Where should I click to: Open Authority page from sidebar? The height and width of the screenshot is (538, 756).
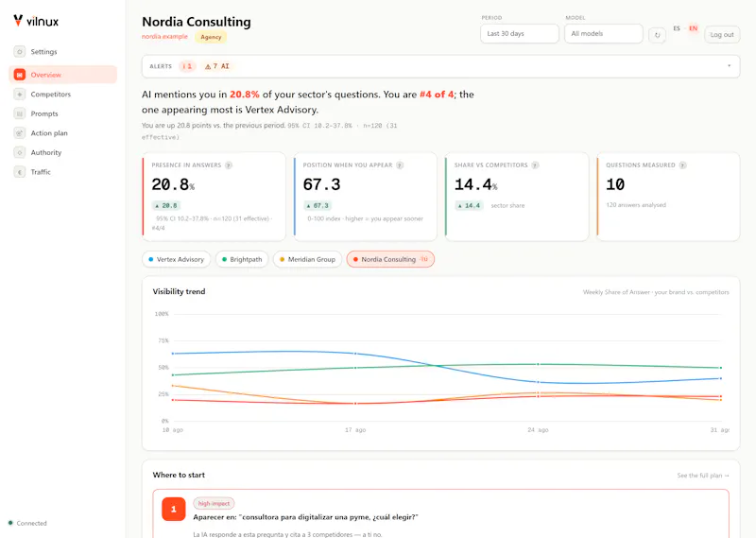coord(62,152)
